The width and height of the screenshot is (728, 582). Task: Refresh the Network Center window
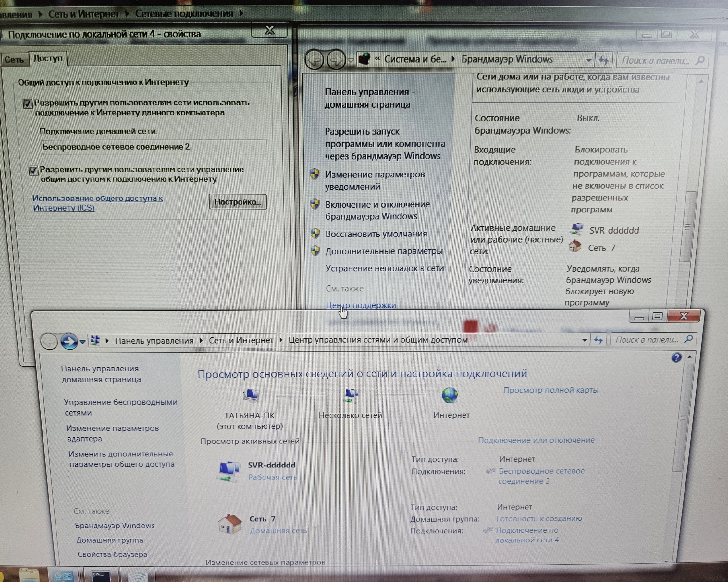coord(598,340)
